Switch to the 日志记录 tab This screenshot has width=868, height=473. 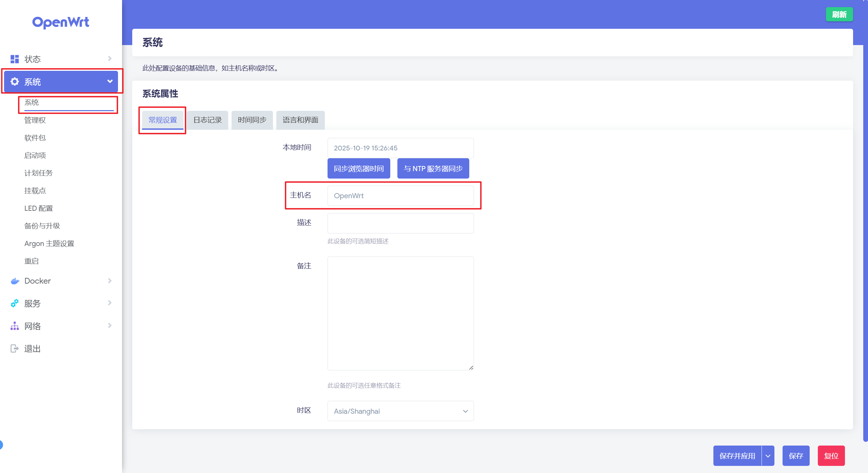(x=207, y=120)
